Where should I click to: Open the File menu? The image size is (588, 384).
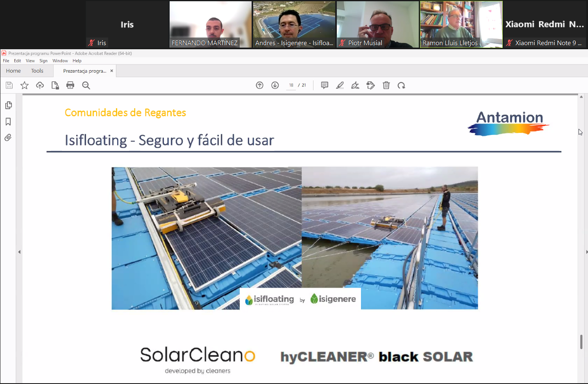[x=6, y=61]
